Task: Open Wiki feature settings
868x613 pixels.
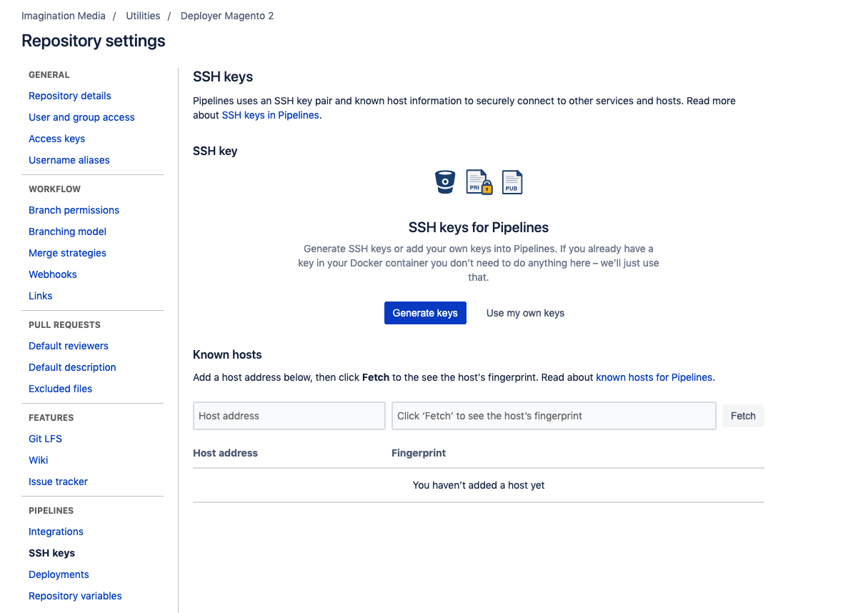Action: tap(39, 460)
